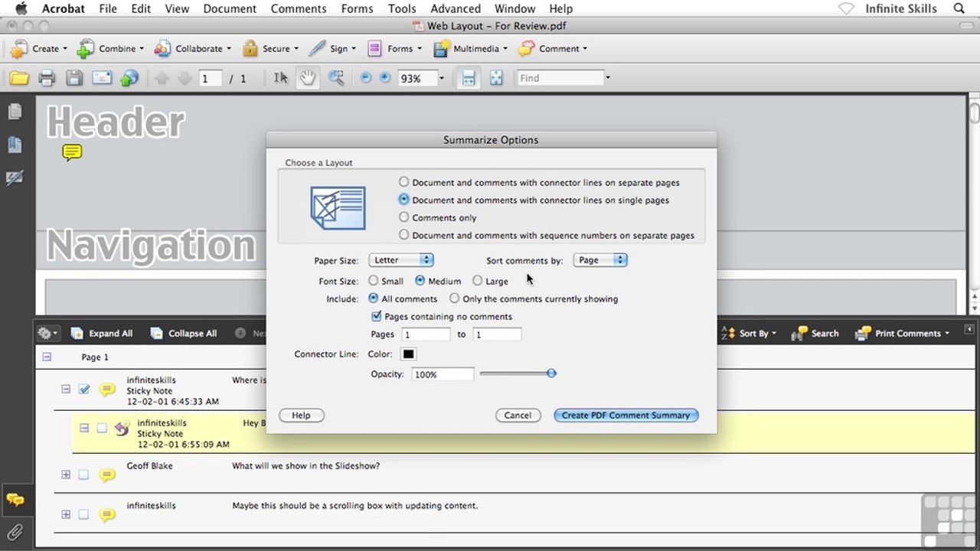Image resolution: width=980 pixels, height=551 pixels.
Task: Open Spotlight search magnifier
Action: pos(959,8)
